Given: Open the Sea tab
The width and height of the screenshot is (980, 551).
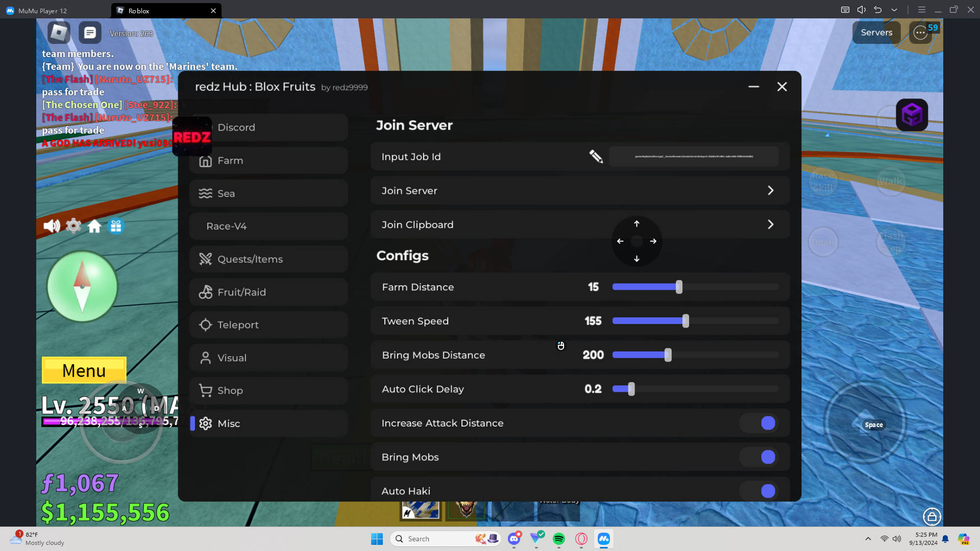Looking at the screenshot, I should pyautogui.click(x=269, y=193).
